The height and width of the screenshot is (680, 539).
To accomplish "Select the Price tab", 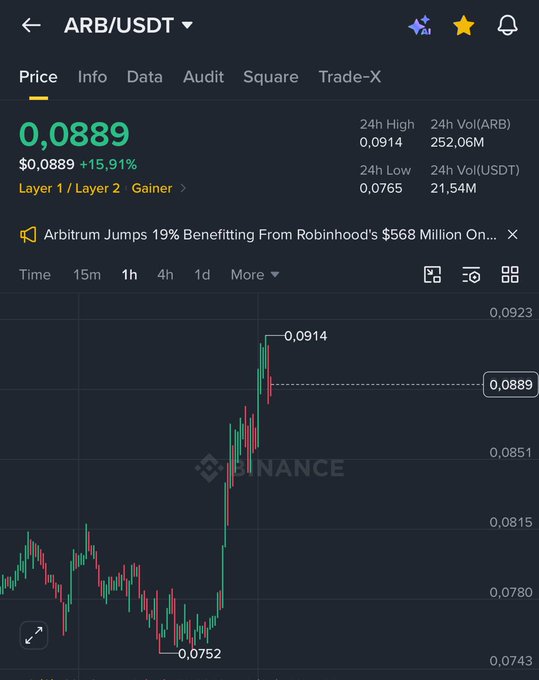I will [38, 77].
